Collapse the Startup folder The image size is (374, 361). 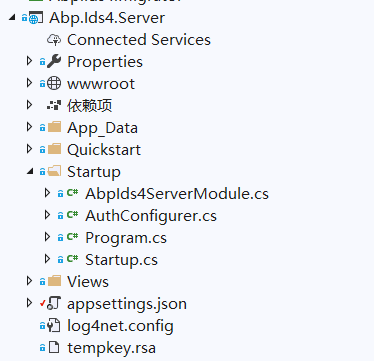click(30, 171)
